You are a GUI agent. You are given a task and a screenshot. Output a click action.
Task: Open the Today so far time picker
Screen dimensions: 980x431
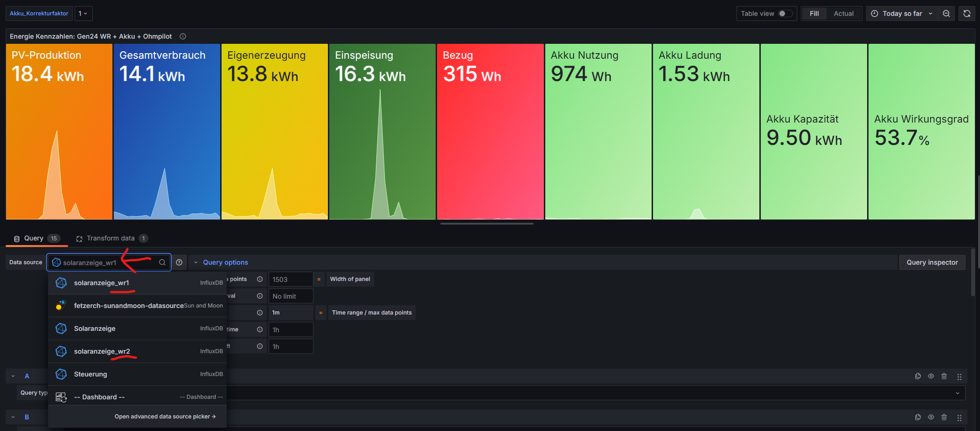coord(901,14)
